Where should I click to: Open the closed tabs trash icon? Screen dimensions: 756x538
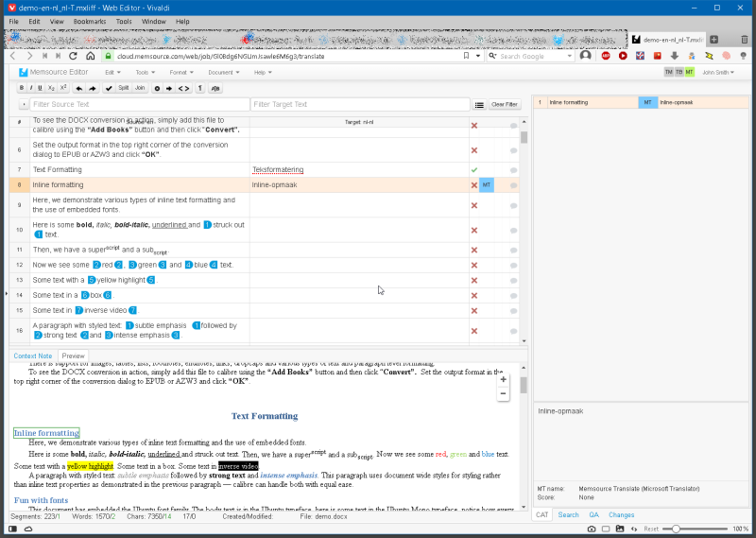[x=745, y=40]
